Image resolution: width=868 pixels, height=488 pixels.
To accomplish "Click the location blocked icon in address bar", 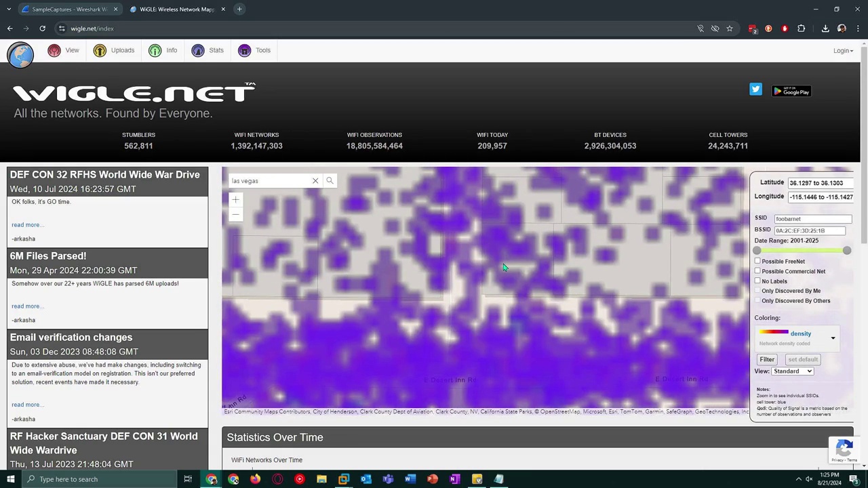I will [701, 28].
